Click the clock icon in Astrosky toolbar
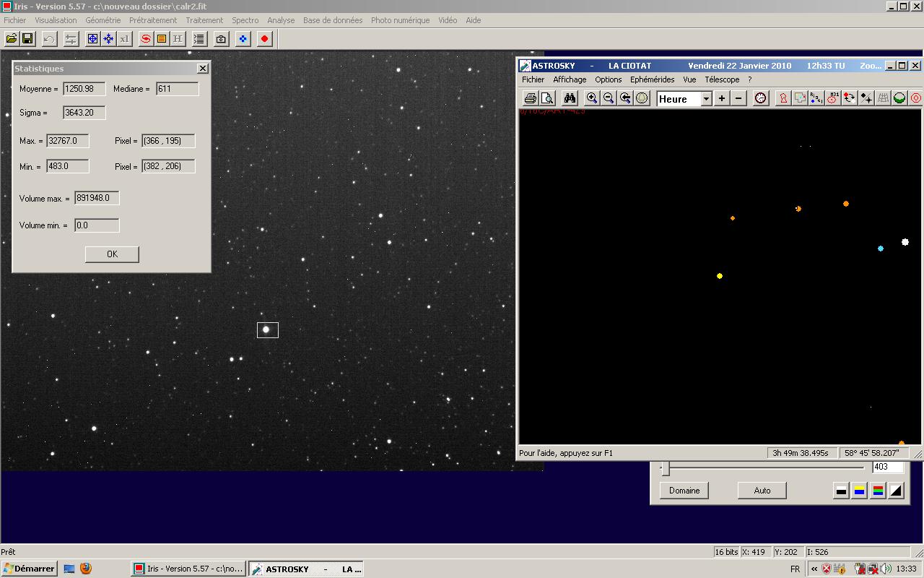Viewport: 924px width, 578px height. click(761, 98)
